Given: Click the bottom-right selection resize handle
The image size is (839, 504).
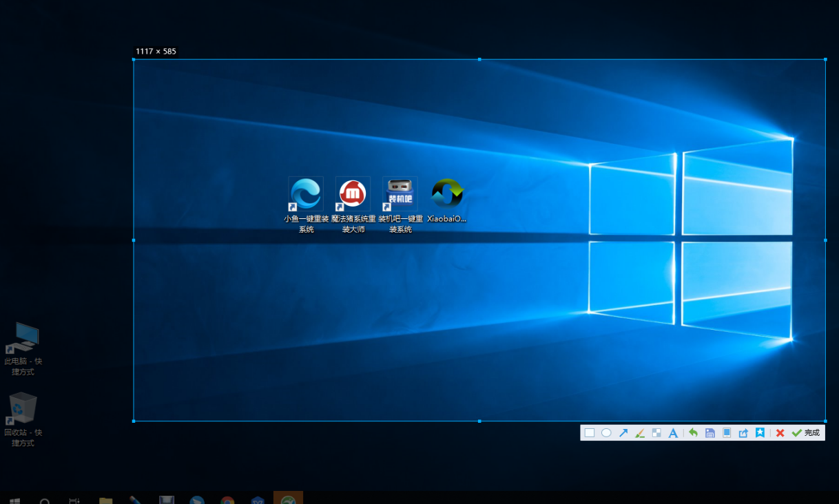Looking at the screenshot, I should (825, 421).
